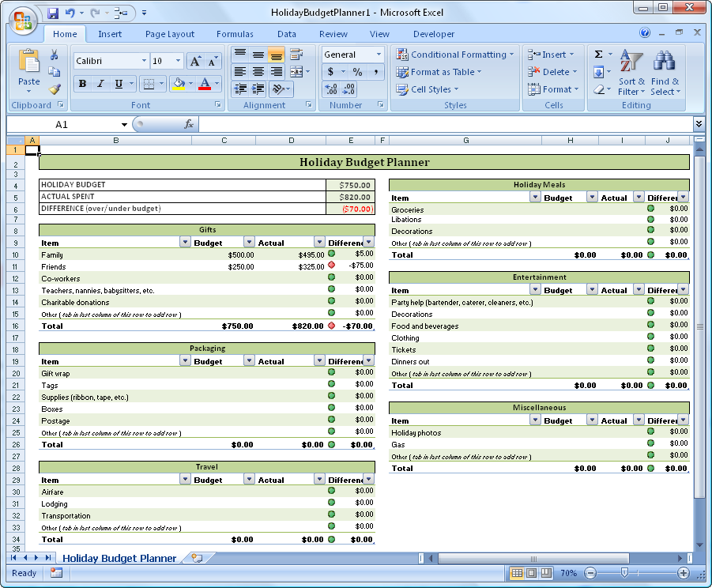This screenshot has width=712, height=588.
Task: Click the AutoSum sigma icon
Action: [599, 55]
